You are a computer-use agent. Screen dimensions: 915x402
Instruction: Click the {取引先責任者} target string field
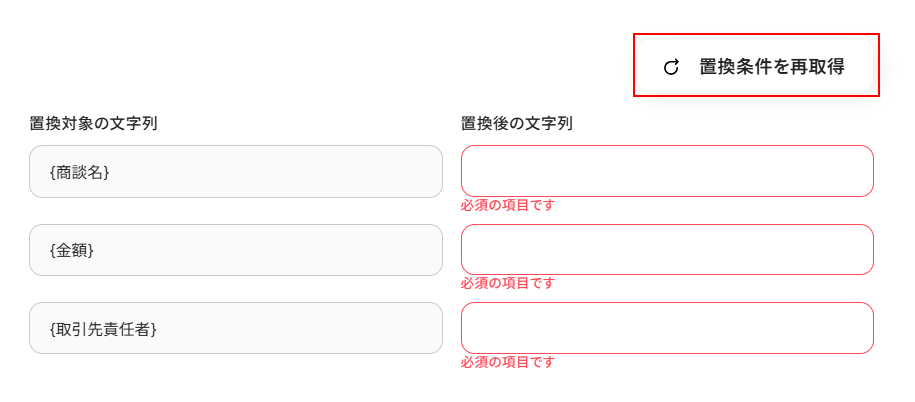[236, 328]
